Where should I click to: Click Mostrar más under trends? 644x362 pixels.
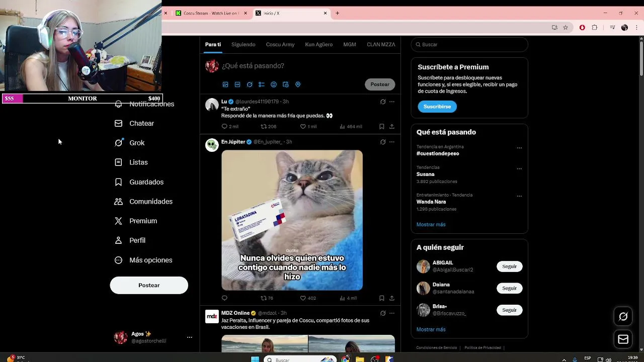pyautogui.click(x=431, y=224)
